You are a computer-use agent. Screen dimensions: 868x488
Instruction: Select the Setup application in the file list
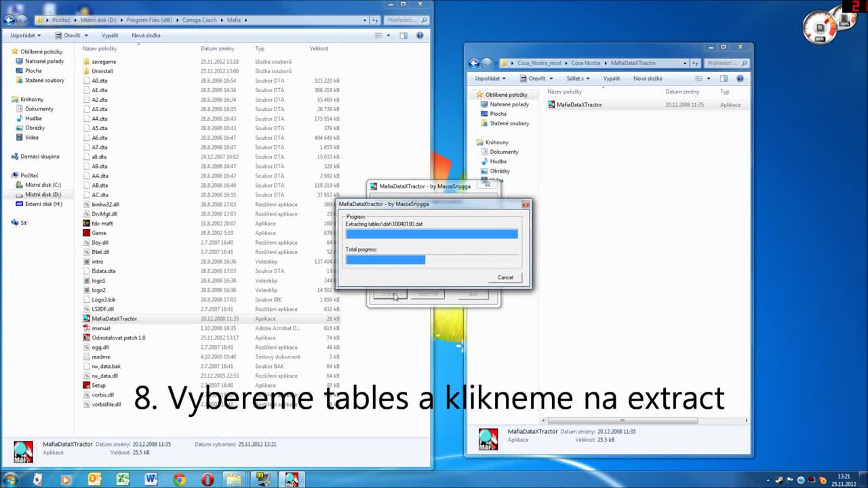point(99,385)
